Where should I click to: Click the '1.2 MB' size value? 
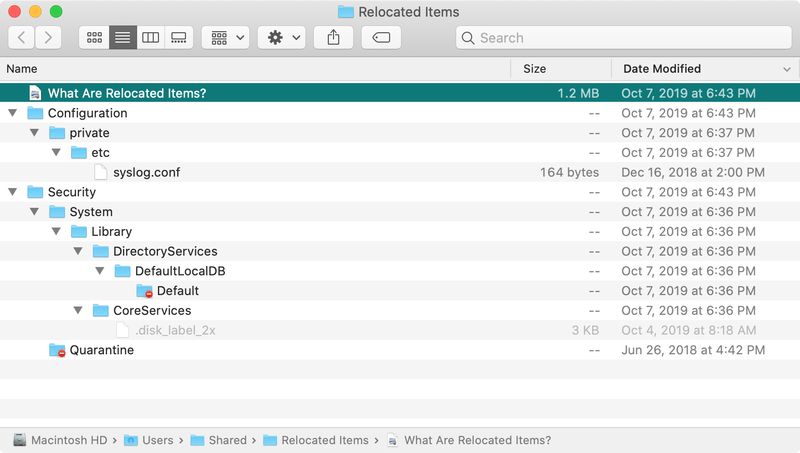pos(578,93)
